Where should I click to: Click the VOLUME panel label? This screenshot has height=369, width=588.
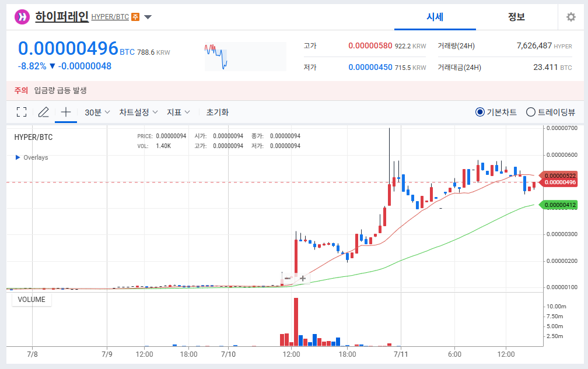click(31, 299)
